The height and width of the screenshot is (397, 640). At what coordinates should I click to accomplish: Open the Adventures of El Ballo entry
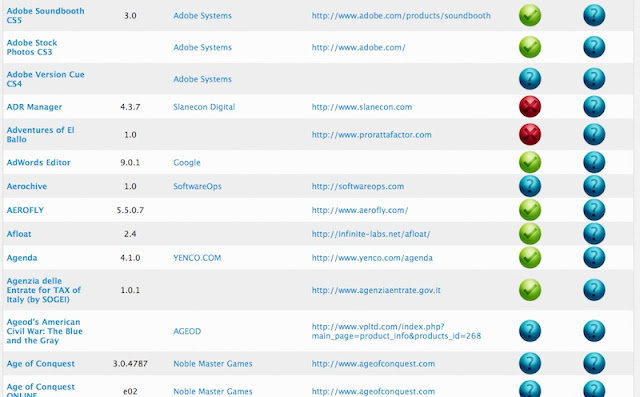[40, 134]
